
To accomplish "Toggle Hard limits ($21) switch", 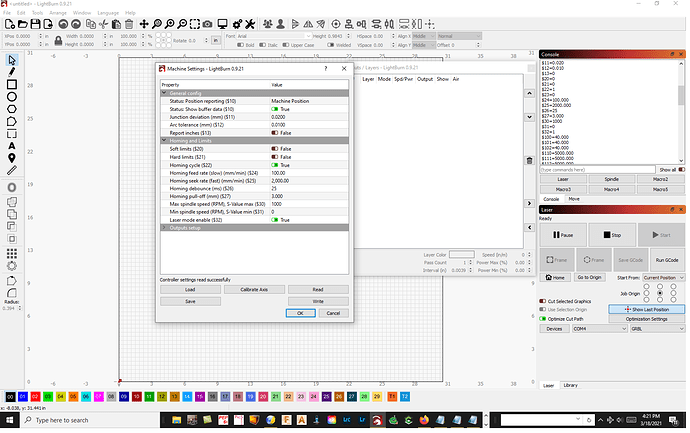I will point(275,157).
